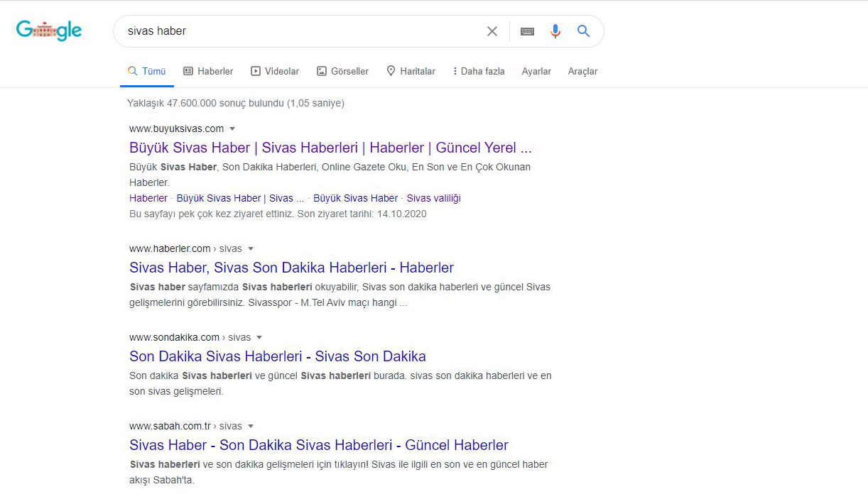Open the on-screen keyboard icon
Image resolution: width=868 pixels, height=499 pixels.
tap(527, 31)
